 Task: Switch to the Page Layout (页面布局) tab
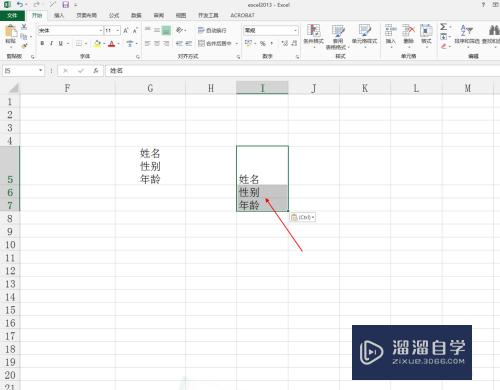pyautogui.click(x=87, y=15)
